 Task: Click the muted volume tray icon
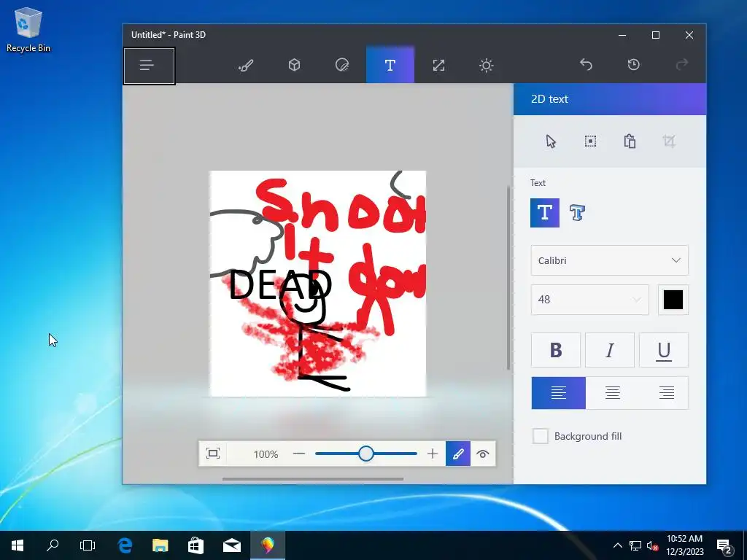point(652,545)
